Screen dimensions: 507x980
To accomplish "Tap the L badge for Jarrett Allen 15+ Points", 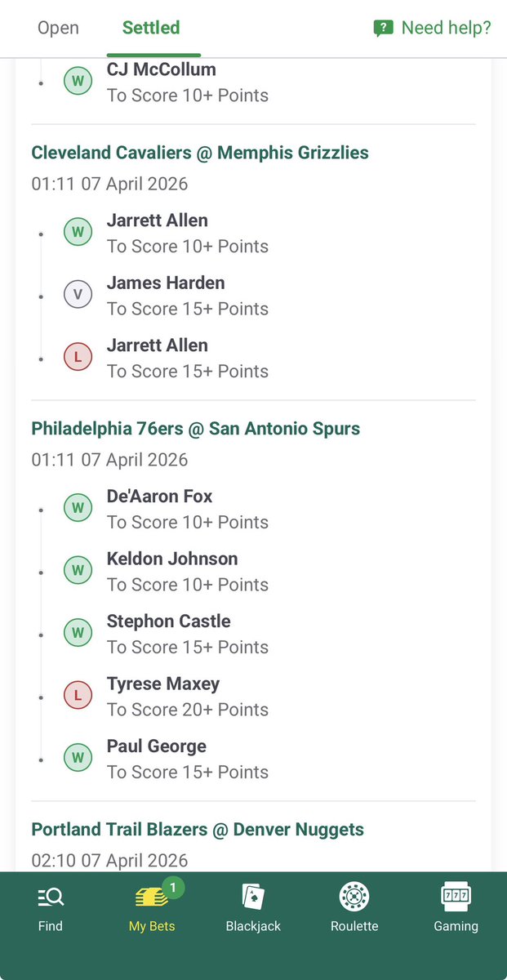I will click(78, 357).
